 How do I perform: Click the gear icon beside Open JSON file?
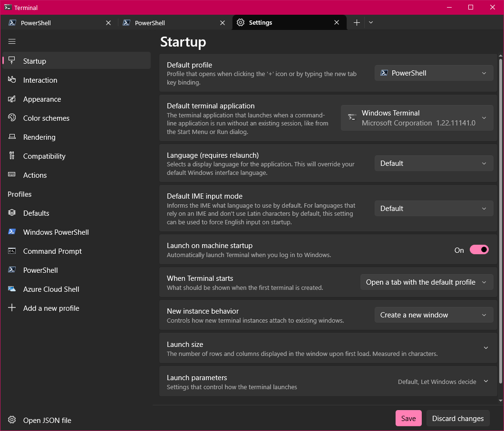(12, 420)
